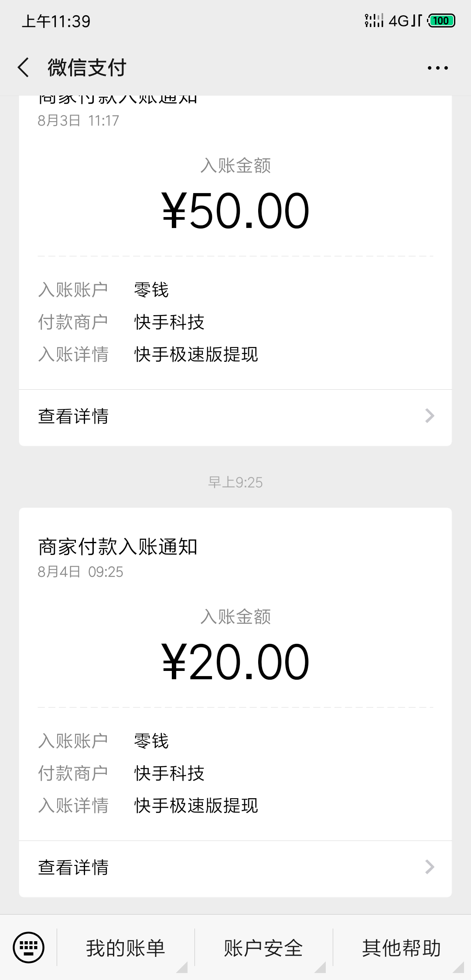Tap the ¥50.00 amount

tap(235, 211)
